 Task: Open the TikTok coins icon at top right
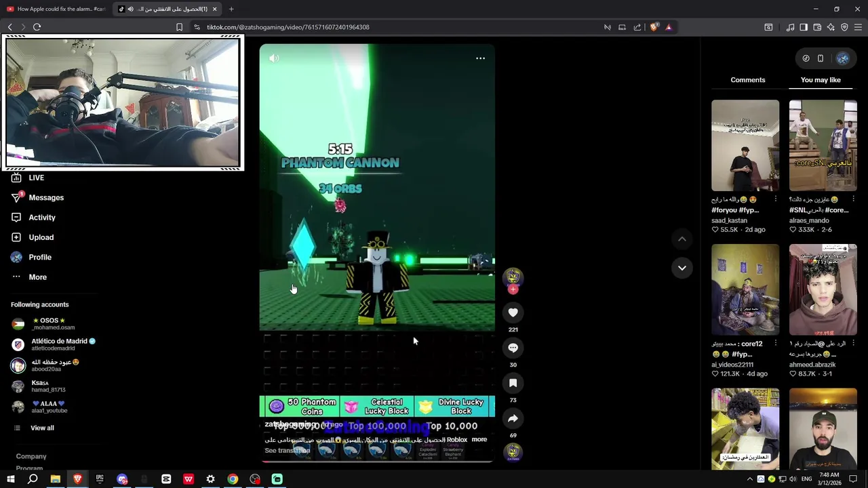point(806,58)
